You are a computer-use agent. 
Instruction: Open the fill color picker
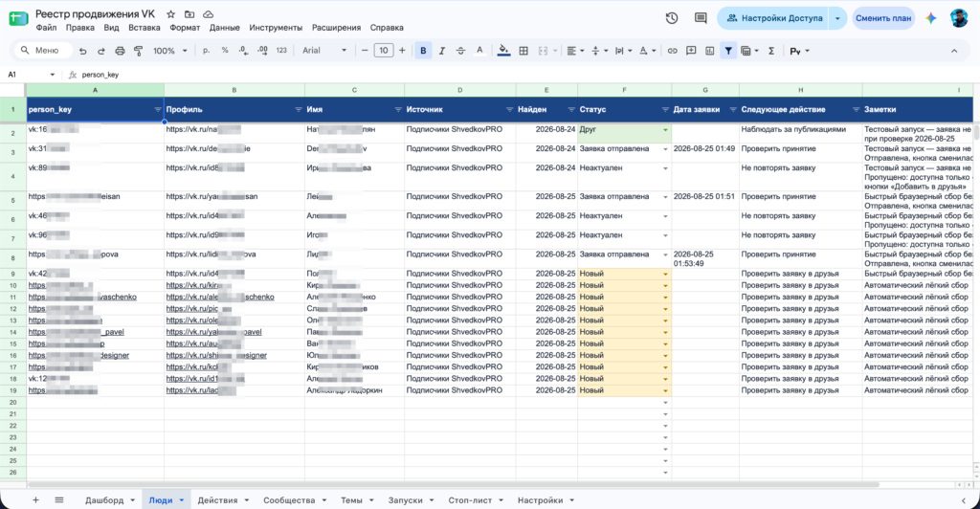tap(503, 51)
